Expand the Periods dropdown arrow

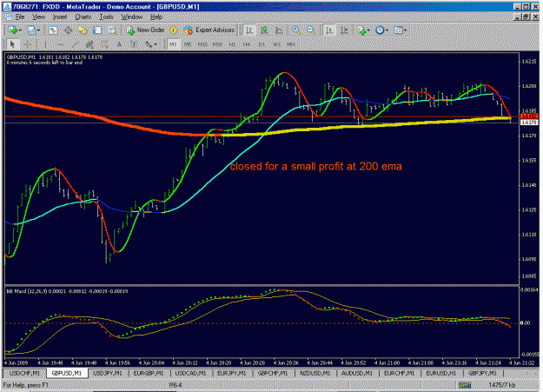pos(387,30)
